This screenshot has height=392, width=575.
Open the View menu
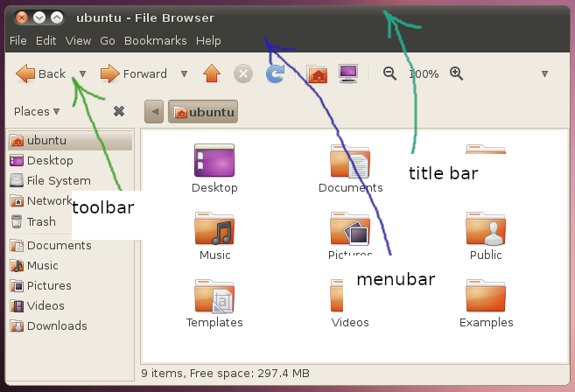78,40
